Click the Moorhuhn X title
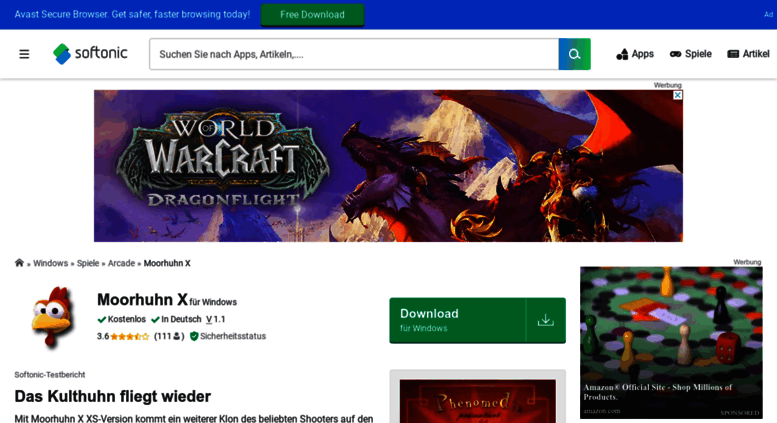The width and height of the screenshot is (777, 423). tap(142, 300)
